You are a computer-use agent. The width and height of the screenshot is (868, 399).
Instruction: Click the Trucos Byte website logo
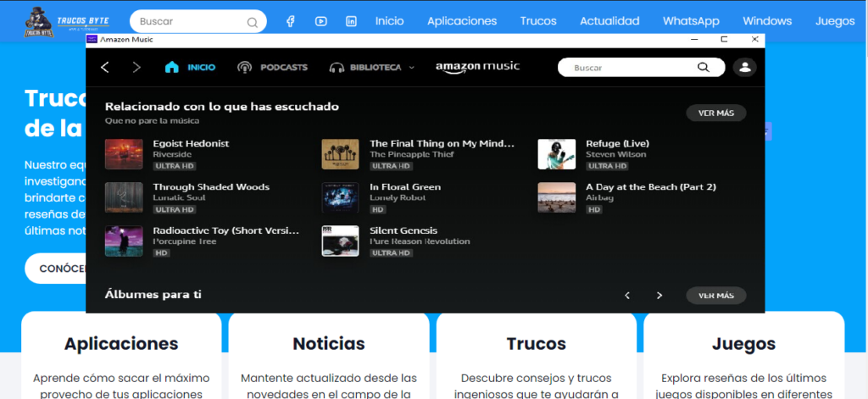click(66, 21)
